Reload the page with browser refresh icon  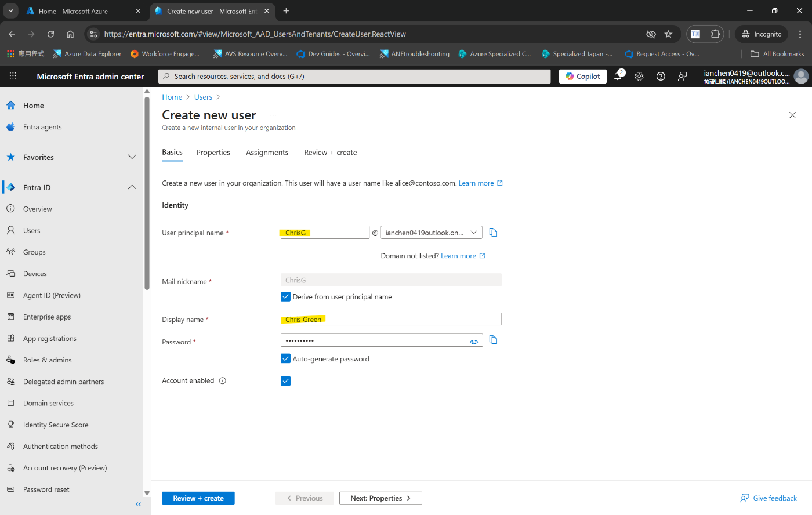coord(50,34)
